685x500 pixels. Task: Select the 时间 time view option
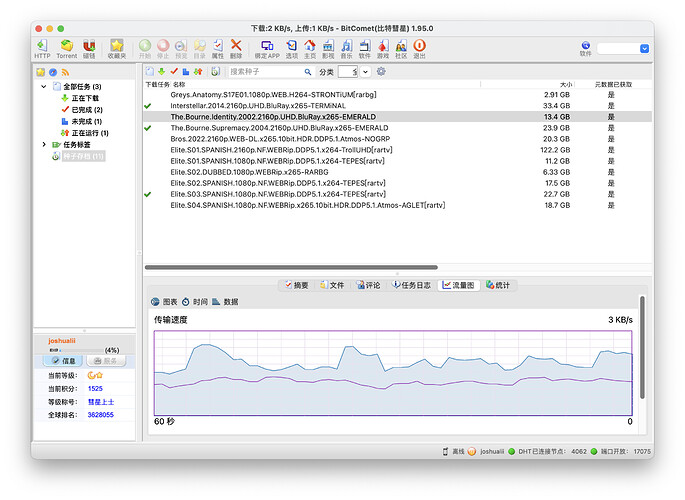[195, 302]
